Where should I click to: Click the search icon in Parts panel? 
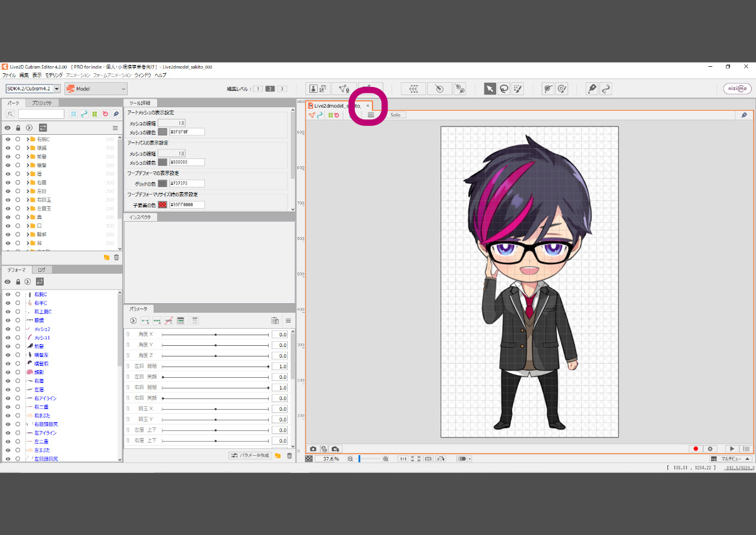(11, 114)
